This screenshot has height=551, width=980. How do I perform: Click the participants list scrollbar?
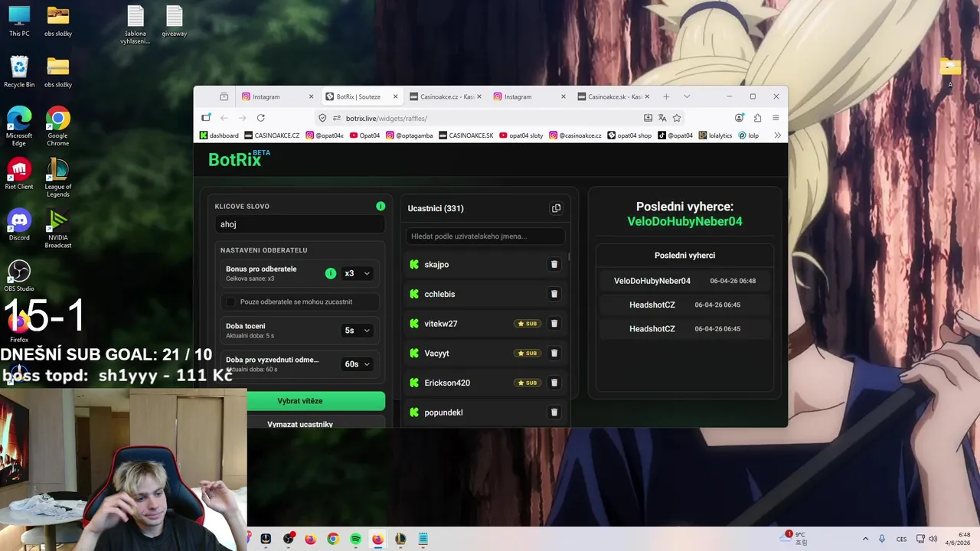(x=569, y=257)
